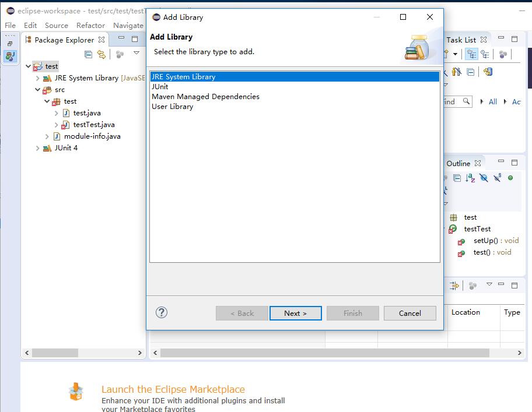Close the Package Explorer tab

pos(101,40)
